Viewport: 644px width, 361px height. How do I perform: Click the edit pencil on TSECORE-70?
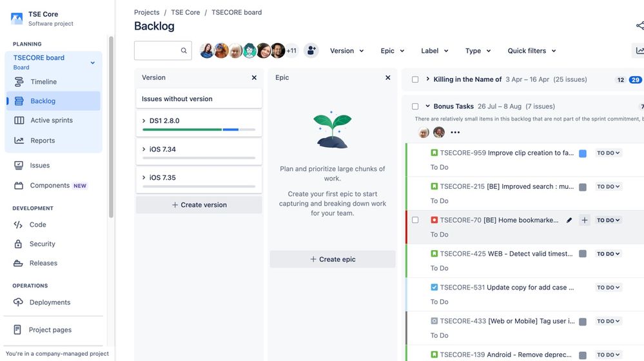coord(569,220)
